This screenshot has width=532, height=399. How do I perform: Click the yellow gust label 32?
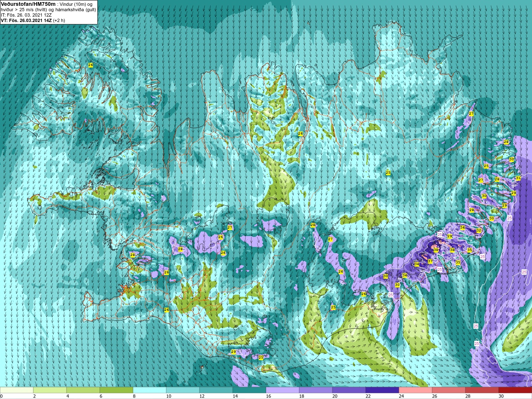(x=479, y=230)
